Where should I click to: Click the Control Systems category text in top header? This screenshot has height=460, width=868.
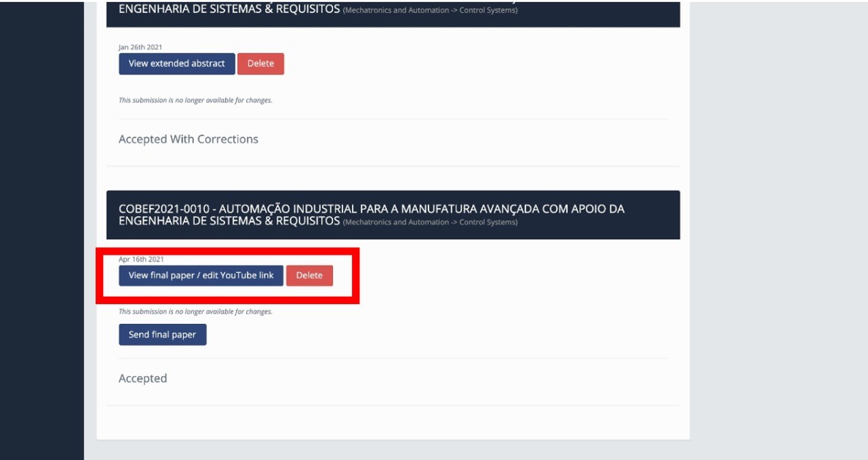coord(488,11)
